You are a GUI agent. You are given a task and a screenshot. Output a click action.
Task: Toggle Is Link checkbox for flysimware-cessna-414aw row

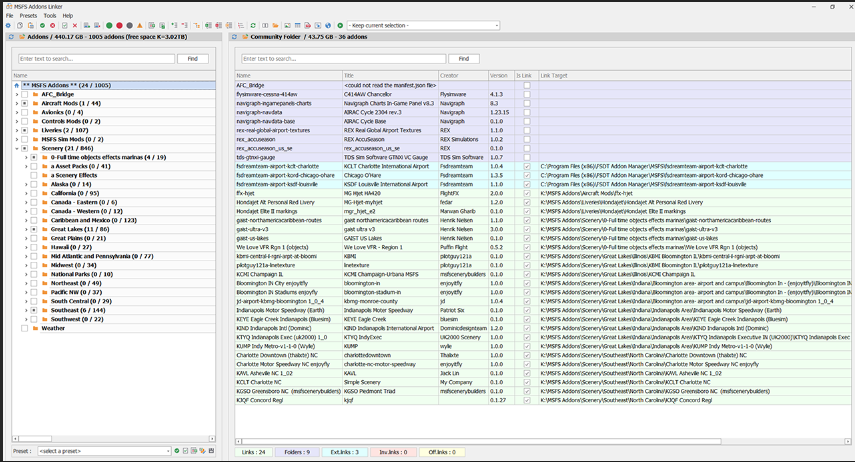pos(527,94)
